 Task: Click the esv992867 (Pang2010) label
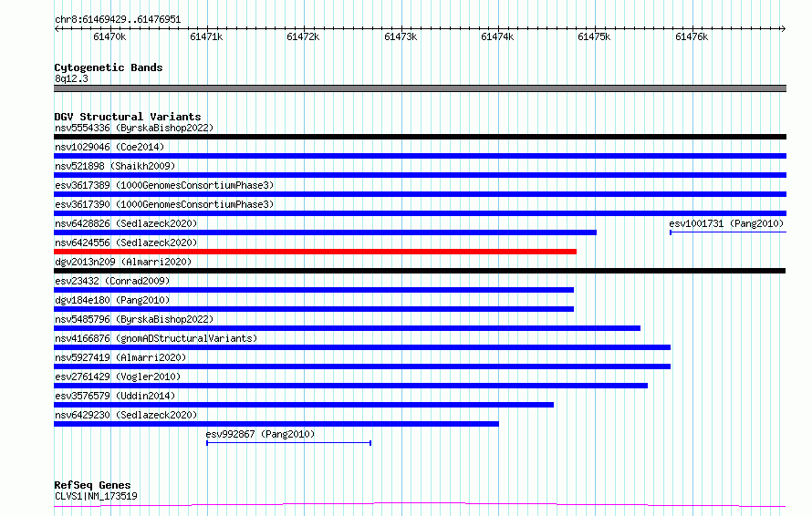coord(260,434)
